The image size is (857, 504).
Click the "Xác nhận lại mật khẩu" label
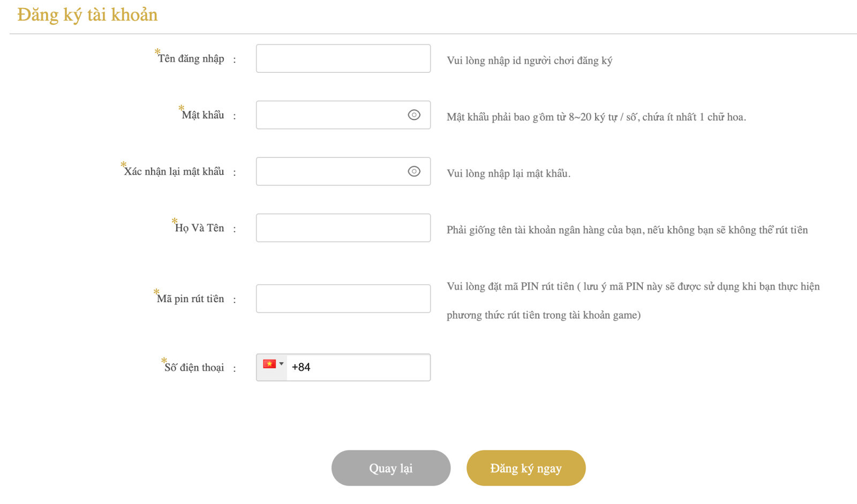pos(174,172)
